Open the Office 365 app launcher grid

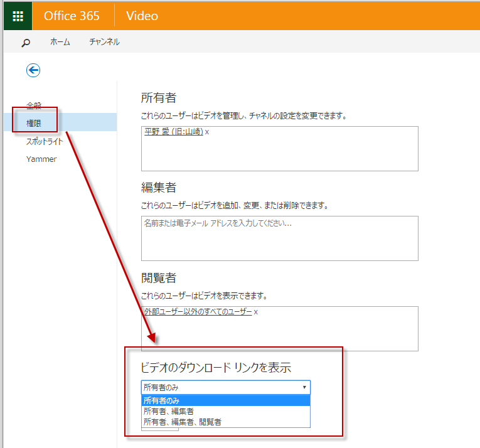point(18,16)
